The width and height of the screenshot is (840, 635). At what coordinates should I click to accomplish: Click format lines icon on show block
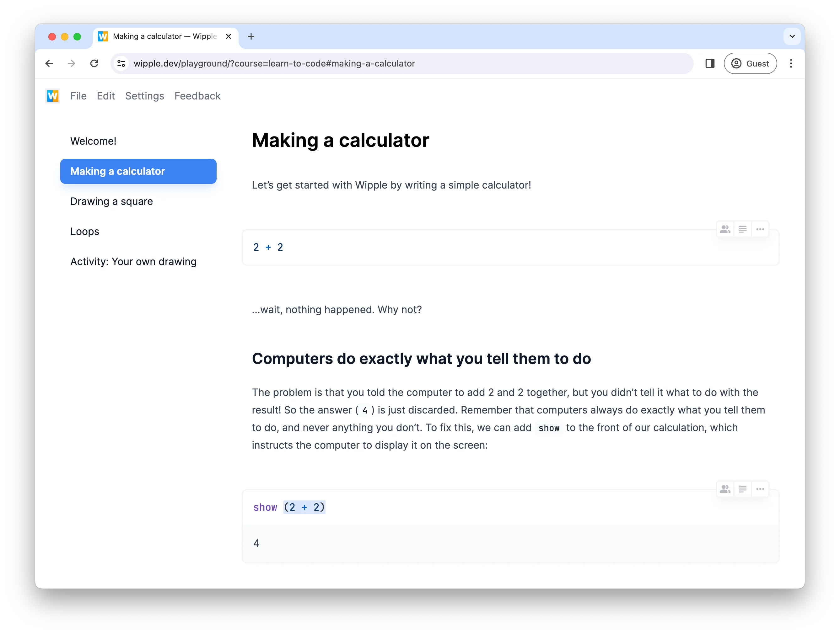tap(742, 489)
